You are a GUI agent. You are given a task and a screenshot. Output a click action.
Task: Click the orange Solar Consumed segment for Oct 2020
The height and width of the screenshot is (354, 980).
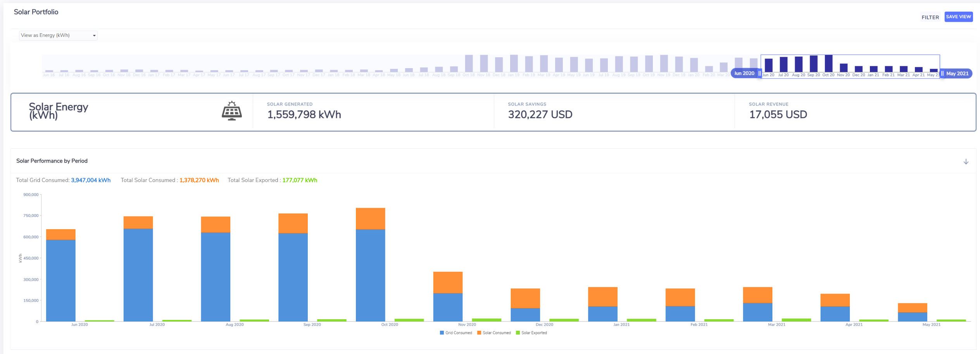coord(370,219)
